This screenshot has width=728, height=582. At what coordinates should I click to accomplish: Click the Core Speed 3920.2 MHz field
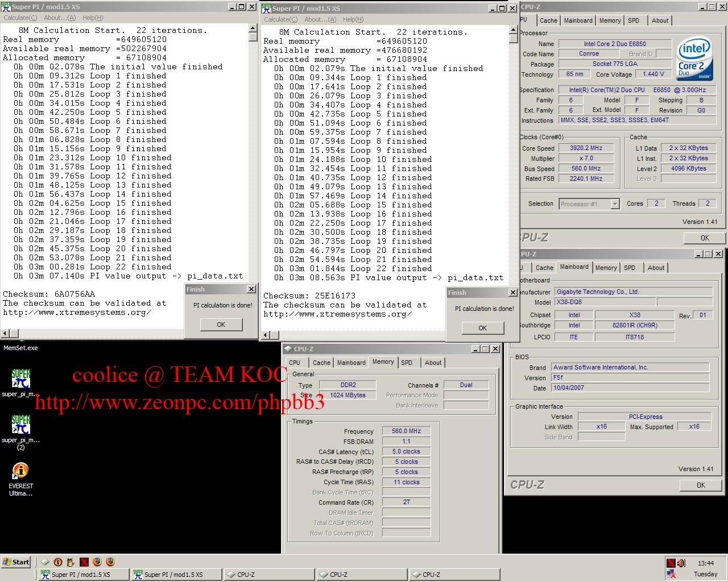point(586,148)
